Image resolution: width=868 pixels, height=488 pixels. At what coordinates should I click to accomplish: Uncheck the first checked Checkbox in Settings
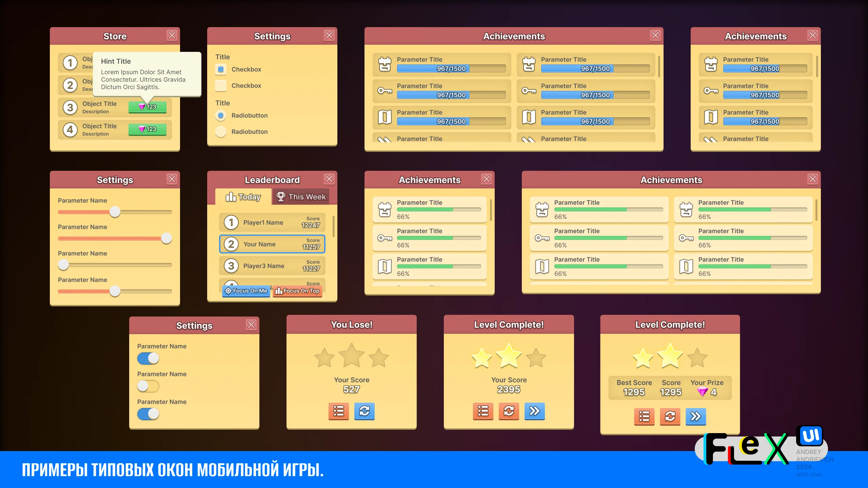pos(221,69)
